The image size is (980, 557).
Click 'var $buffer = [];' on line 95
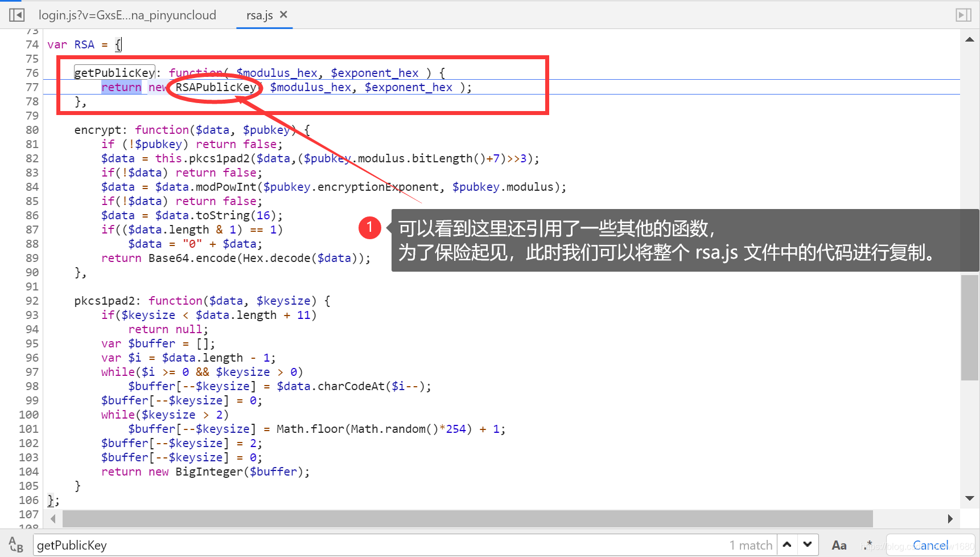(x=158, y=343)
